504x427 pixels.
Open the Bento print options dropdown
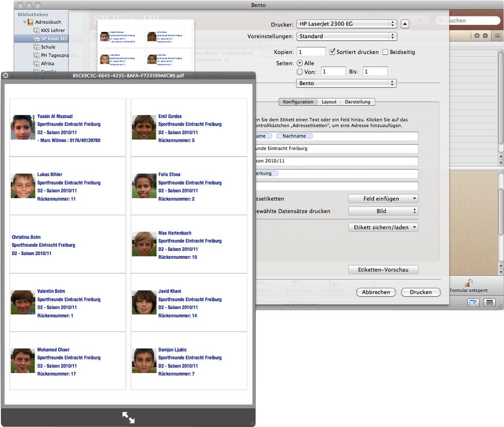coord(347,83)
